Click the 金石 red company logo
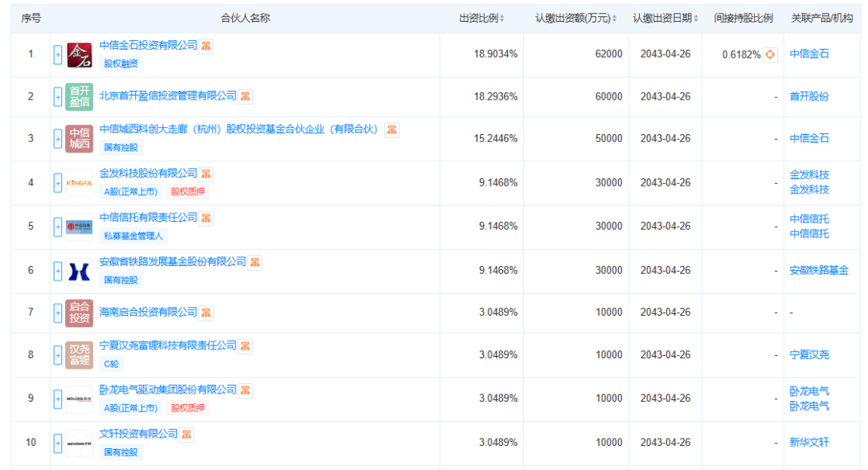Viewport: 868px width, 470px height. [79, 55]
